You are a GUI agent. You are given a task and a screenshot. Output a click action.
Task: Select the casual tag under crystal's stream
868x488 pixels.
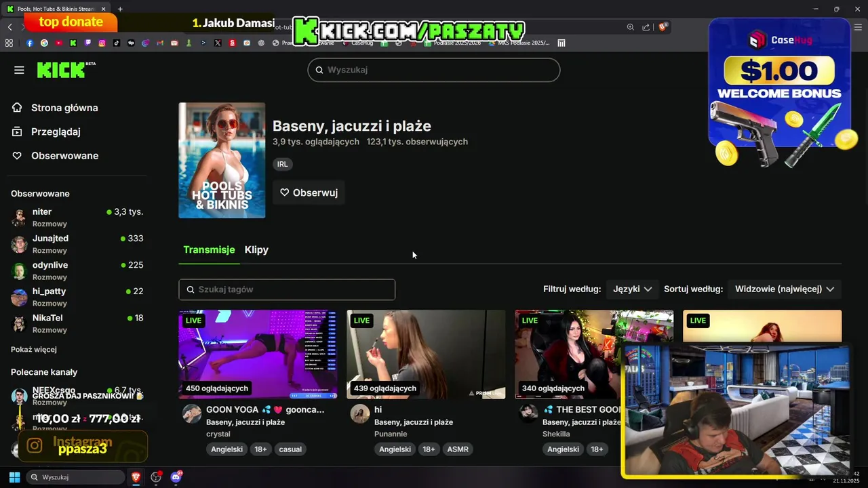coord(290,449)
